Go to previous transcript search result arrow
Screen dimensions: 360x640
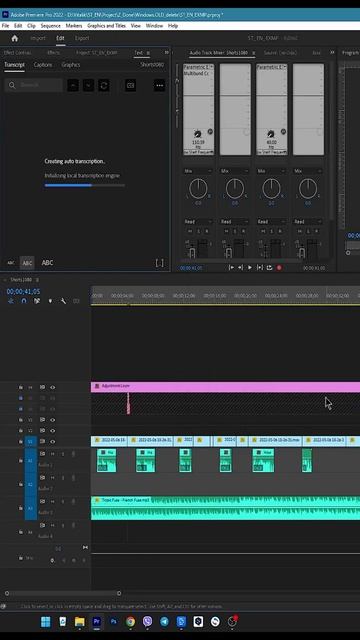coord(73,85)
